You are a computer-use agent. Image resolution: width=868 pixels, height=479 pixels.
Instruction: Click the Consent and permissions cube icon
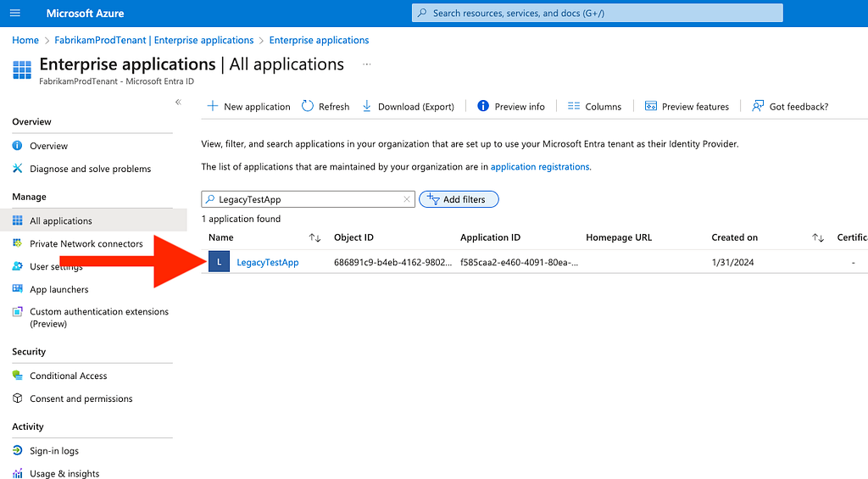17,398
